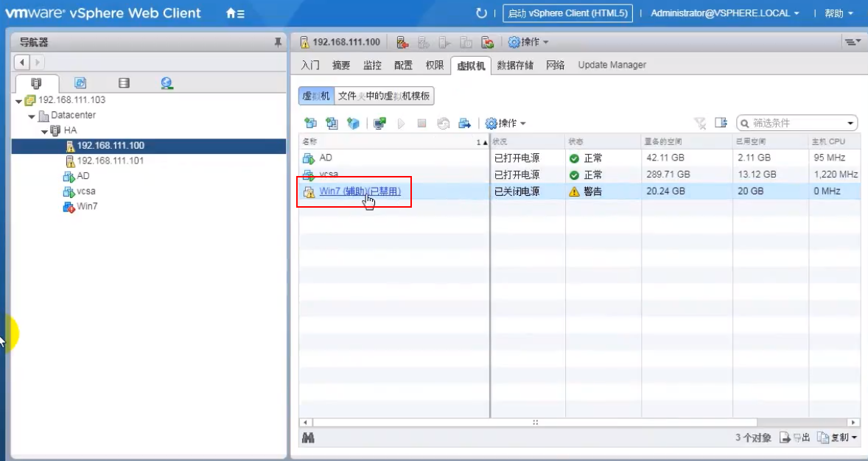Select the 虚拟机 sub-view button
Image resolution: width=868 pixels, height=461 pixels.
pos(316,96)
